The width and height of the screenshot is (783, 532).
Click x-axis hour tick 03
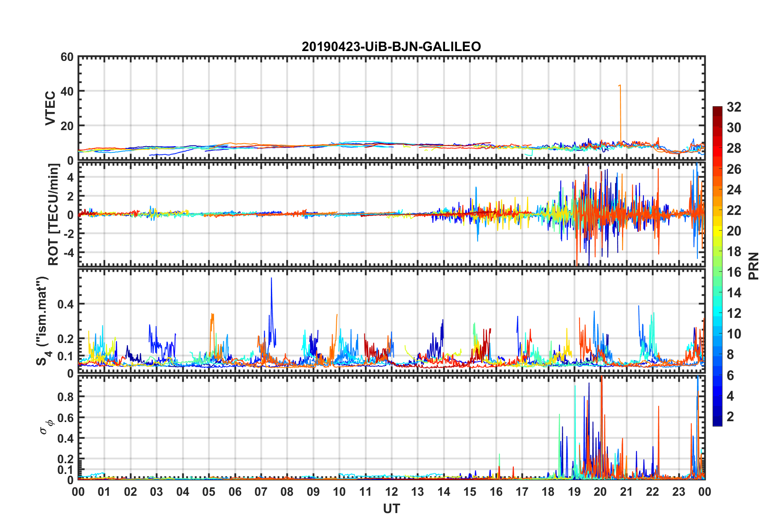tap(156, 492)
